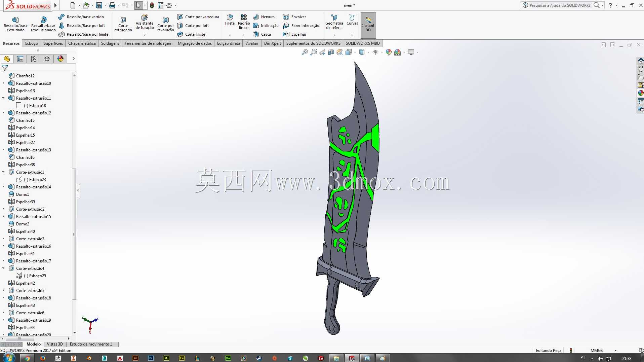The height and width of the screenshot is (362, 644).
Task: Select Corte por revolução tool
Action: (165, 24)
